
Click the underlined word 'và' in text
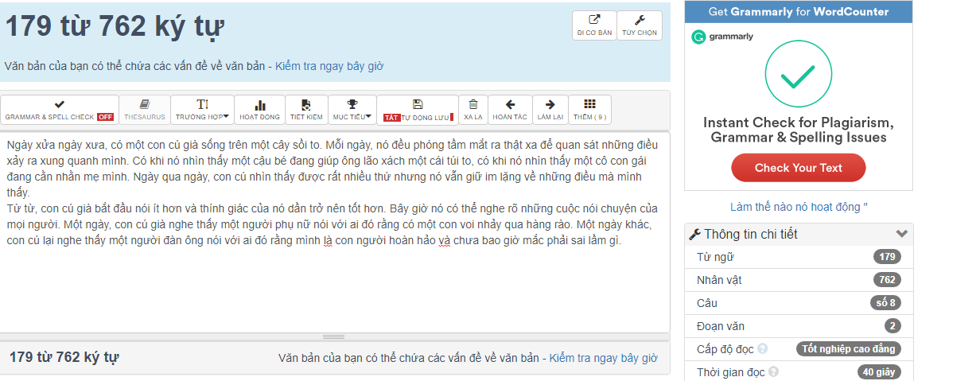tap(445, 241)
